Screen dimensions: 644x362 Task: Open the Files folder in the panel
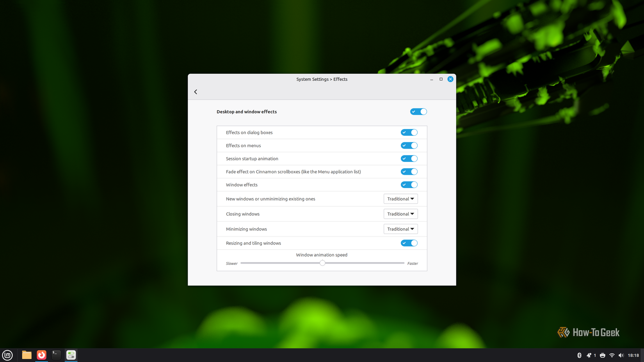27,355
